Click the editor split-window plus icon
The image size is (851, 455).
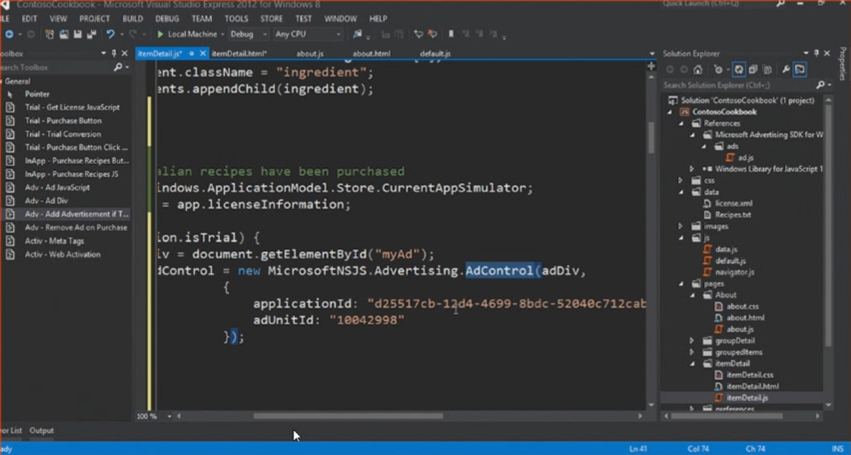tap(651, 66)
